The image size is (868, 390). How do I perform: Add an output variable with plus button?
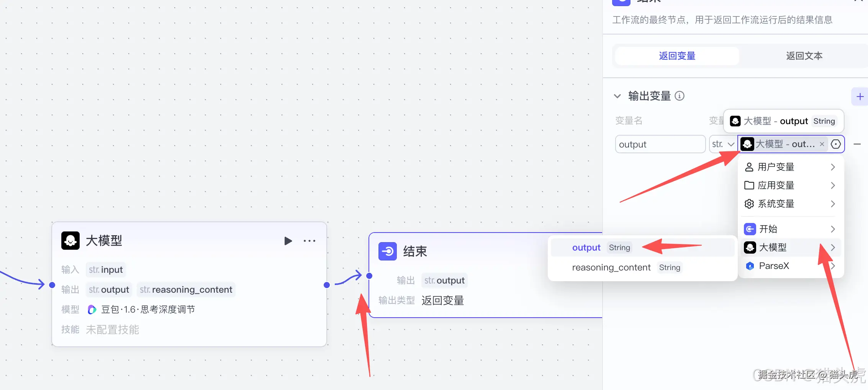point(860,96)
